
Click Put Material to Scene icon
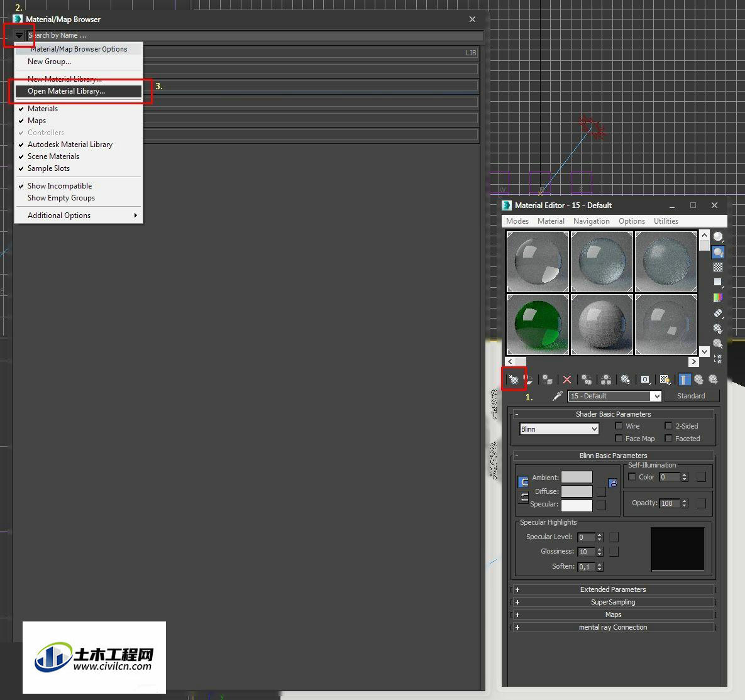(528, 380)
